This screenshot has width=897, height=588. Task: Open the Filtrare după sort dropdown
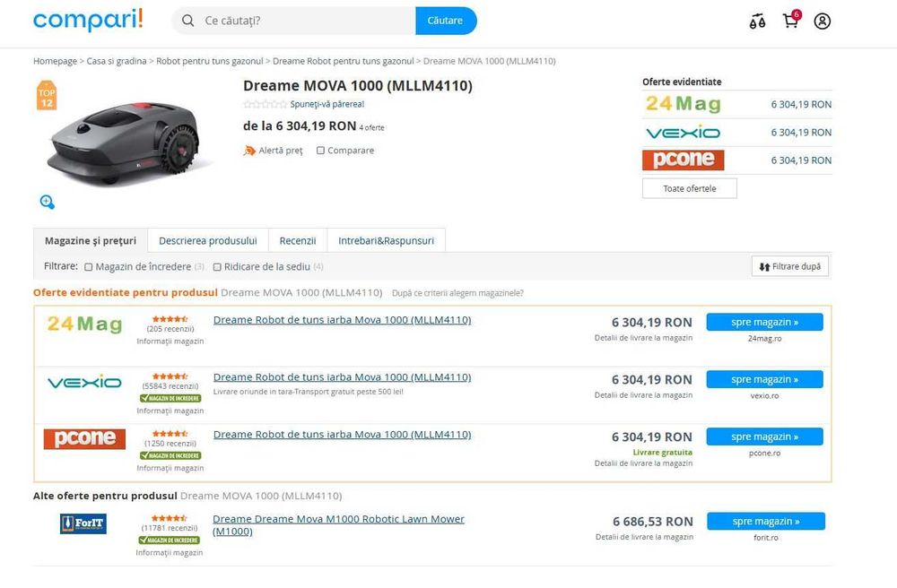tap(790, 266)
